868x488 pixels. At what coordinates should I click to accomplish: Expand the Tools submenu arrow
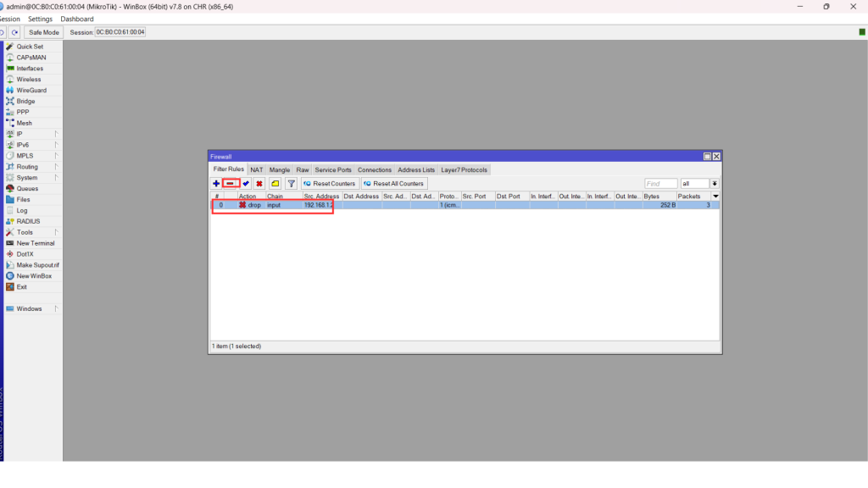(57, 232)
